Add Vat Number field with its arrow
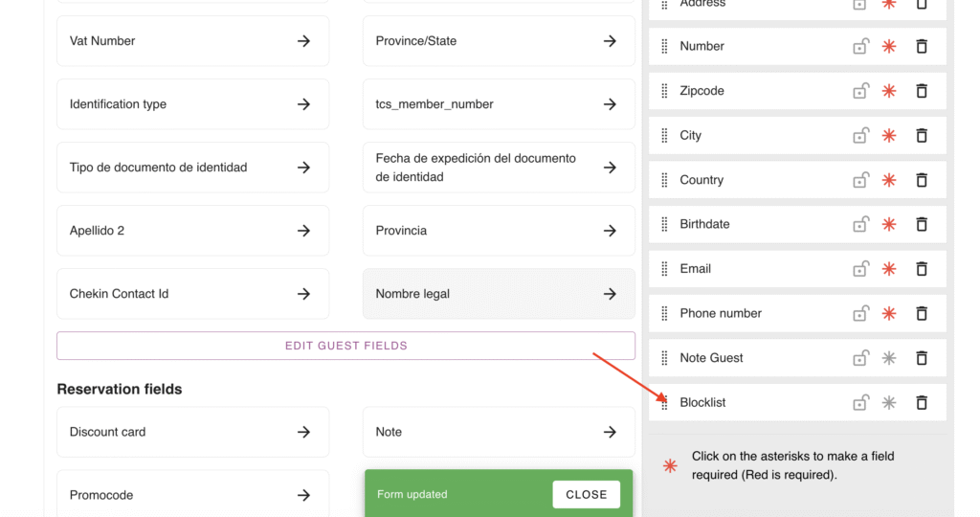Image resolution: width=980 pixels, height=517 pixels. [303, 41]
